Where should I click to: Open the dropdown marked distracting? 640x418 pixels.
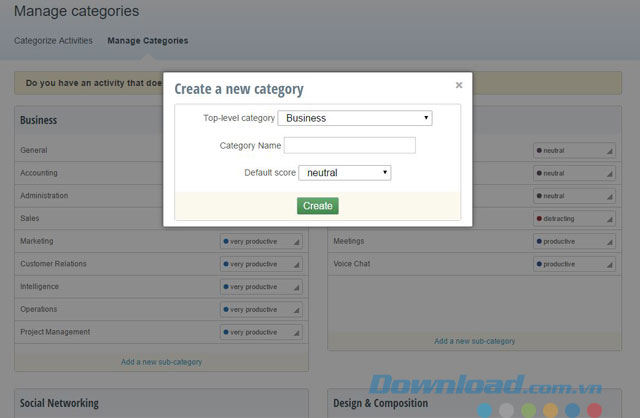pos(574,218)
